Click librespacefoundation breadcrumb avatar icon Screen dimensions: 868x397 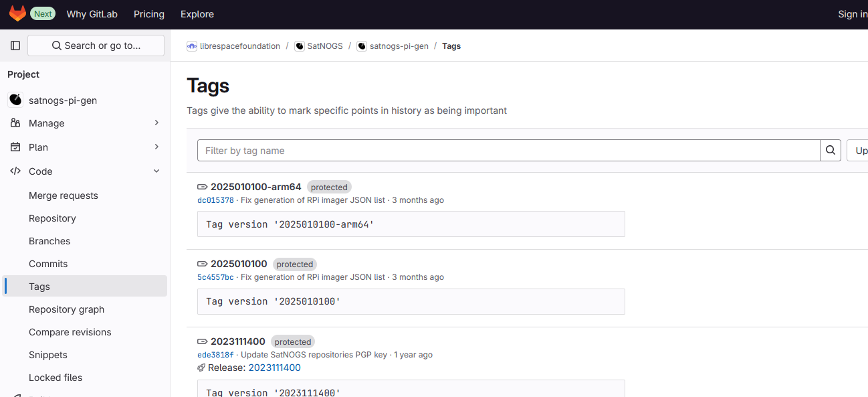pyautogui.click(x=192, y=46)
